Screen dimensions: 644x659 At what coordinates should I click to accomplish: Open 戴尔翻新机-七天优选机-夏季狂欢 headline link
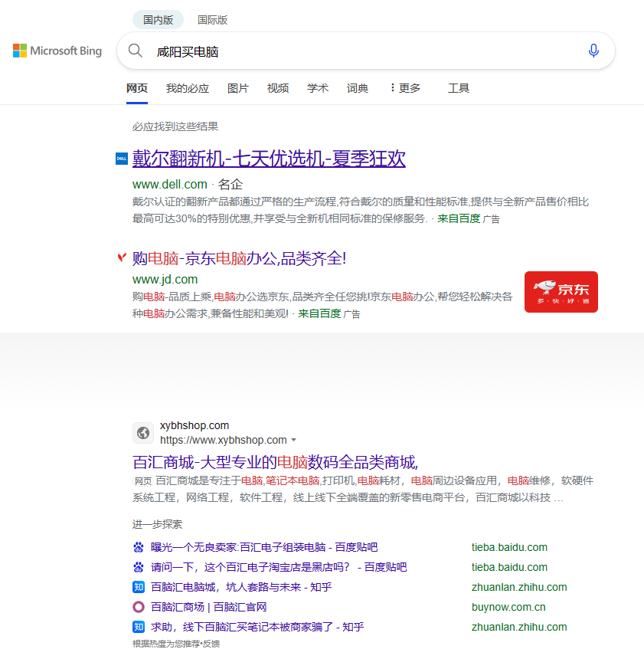[x=269, y=159]
